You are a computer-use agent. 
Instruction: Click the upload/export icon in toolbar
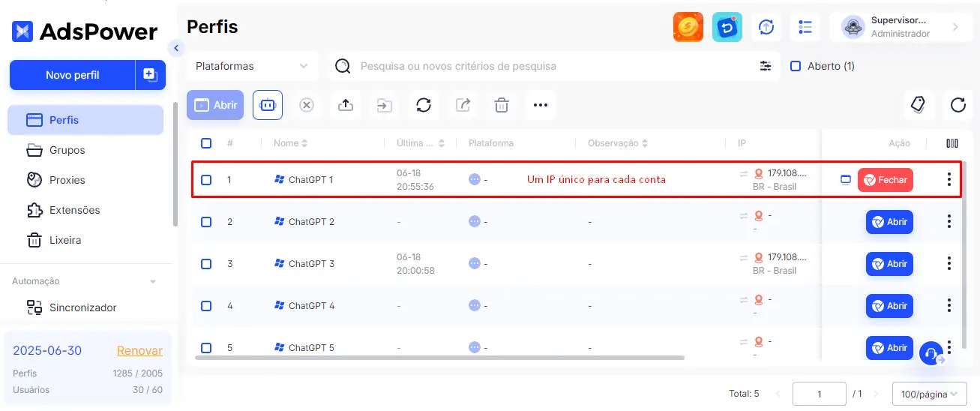click(346, 105)
